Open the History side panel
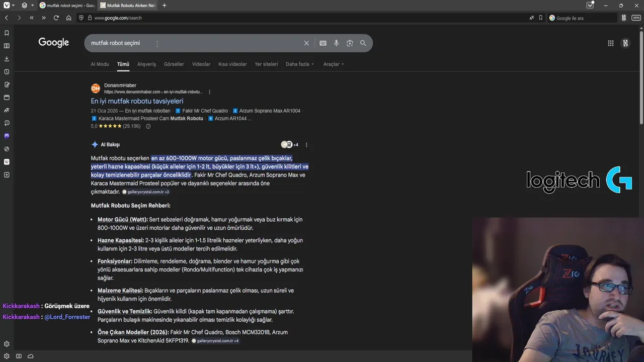The image size is (644, 362). pos(7,72)
